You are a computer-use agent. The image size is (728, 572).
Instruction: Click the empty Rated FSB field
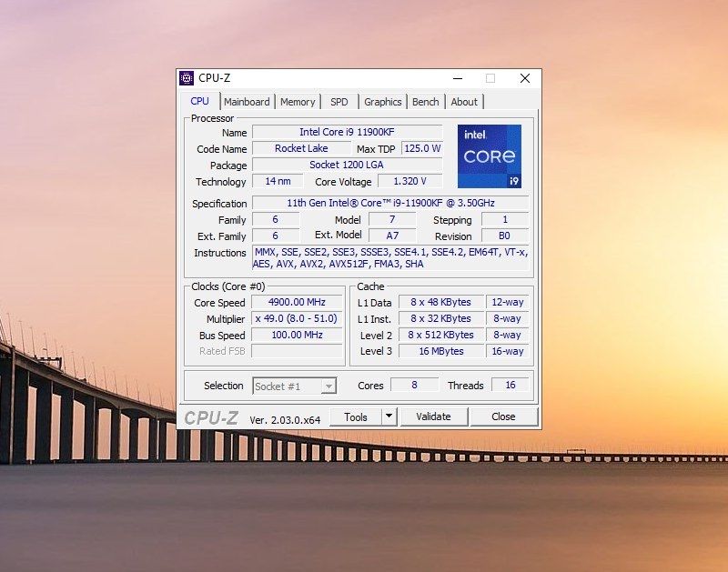pos(298,351)
